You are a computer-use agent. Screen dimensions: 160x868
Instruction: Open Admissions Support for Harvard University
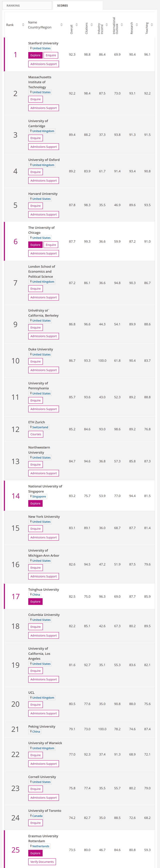pyautogui.click(x=43, y=215)
